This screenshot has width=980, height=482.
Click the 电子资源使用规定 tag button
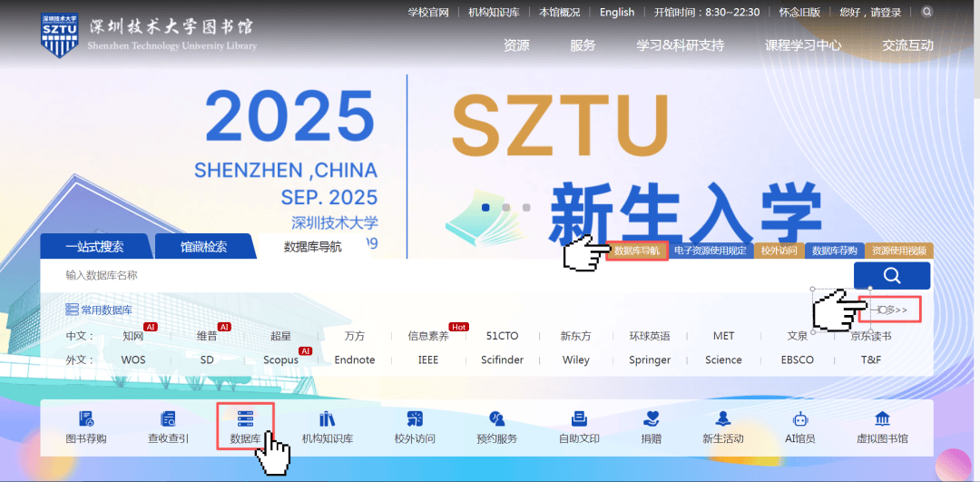(x=710, y=251)
